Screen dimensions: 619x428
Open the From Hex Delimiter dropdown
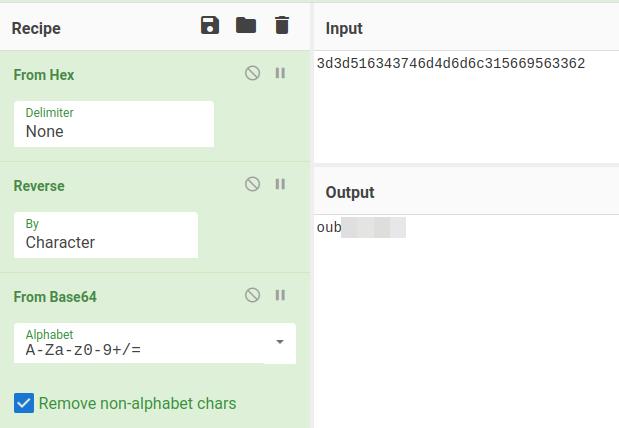[x=114, y=124]
